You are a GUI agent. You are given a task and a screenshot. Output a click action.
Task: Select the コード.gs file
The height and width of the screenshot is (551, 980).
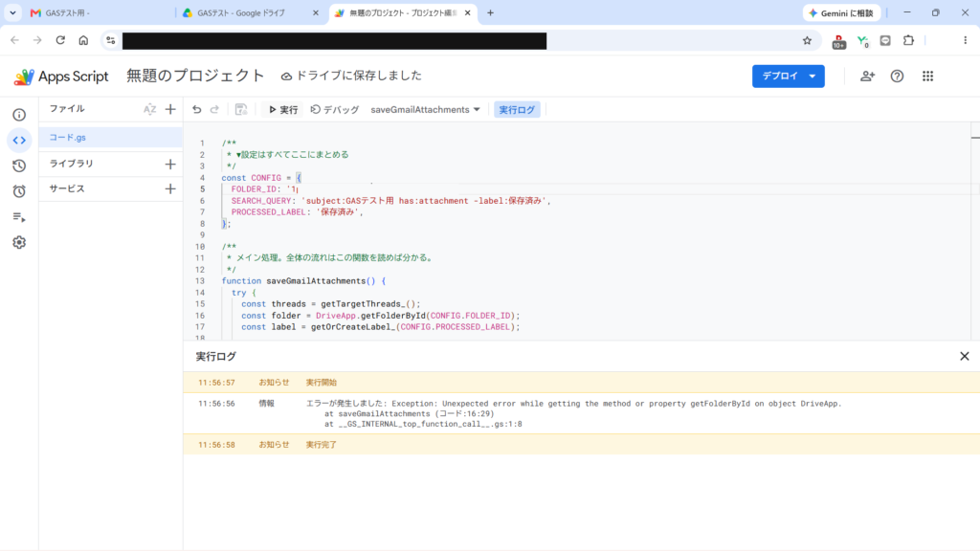click(111, 138)
